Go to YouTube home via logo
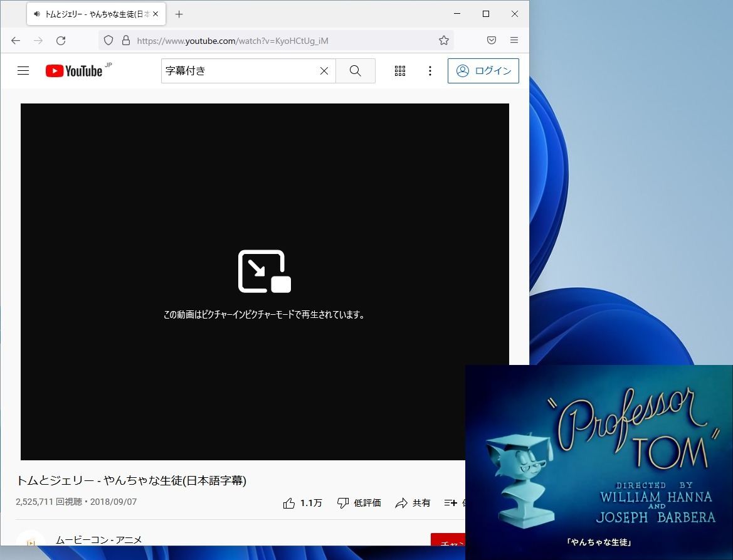The width and height of the screenshot is (733, 560). pos(74,71)
